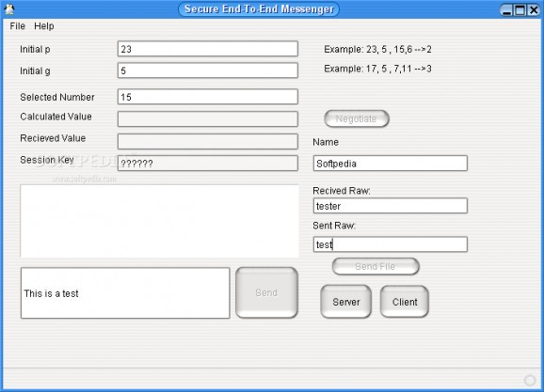Open the File menu
The width and height of the screenshot is (544, 392).
[x=17, y=26]
